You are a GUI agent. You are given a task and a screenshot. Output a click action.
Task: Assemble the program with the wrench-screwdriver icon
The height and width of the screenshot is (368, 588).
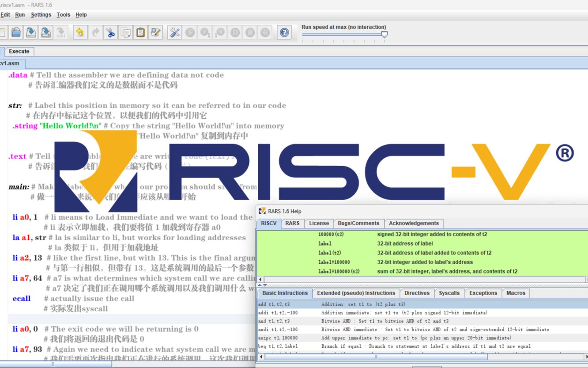tap(175, 32)
